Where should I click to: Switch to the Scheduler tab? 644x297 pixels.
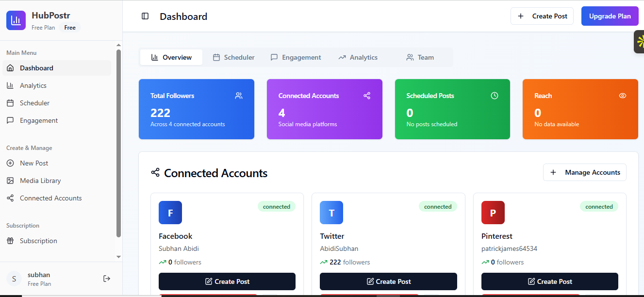pyautogui.click(x=233, y=57)
